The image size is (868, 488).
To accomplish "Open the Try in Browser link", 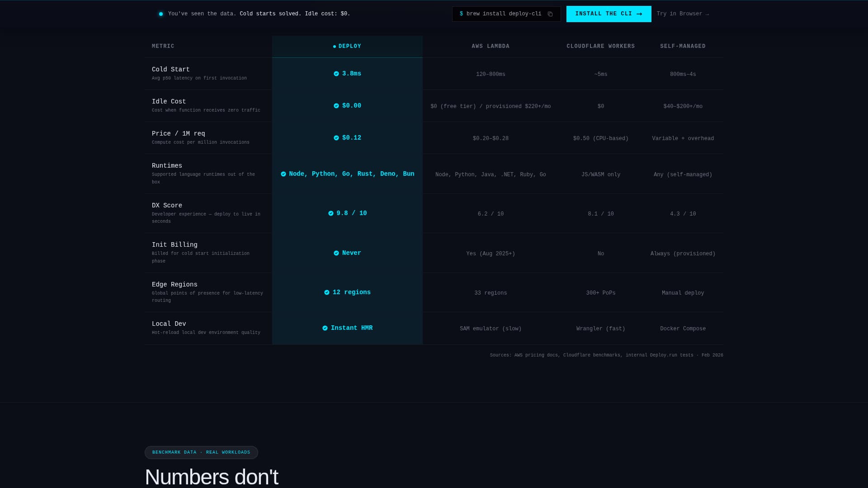I will tap(683, 14).
